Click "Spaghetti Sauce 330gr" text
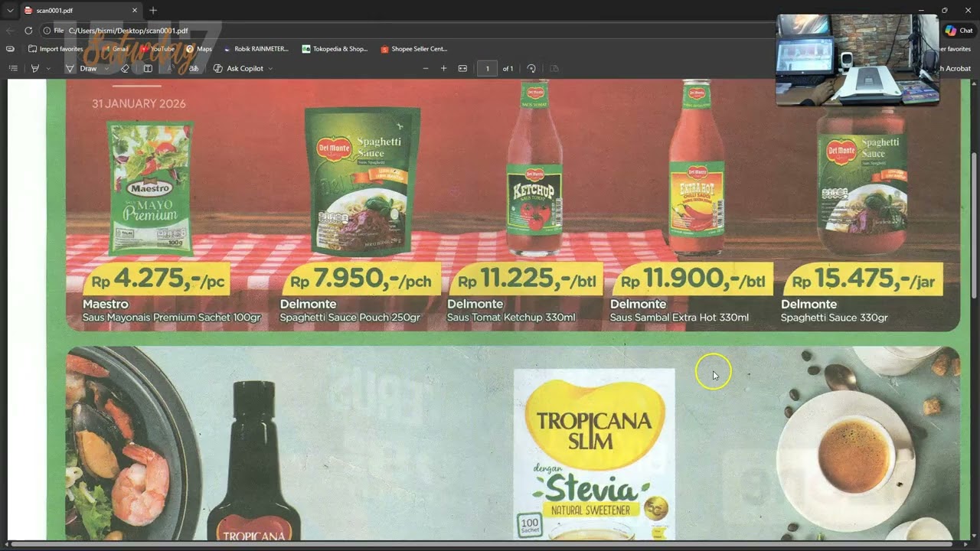Viewport: 980px width, 551px height. [x=835, y=318]
